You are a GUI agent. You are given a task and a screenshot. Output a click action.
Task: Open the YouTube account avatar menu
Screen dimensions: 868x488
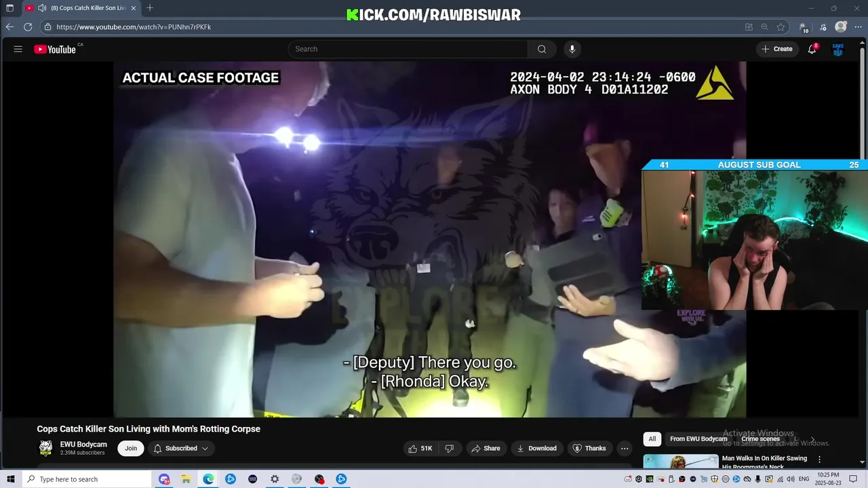click(x=838, y=49)
